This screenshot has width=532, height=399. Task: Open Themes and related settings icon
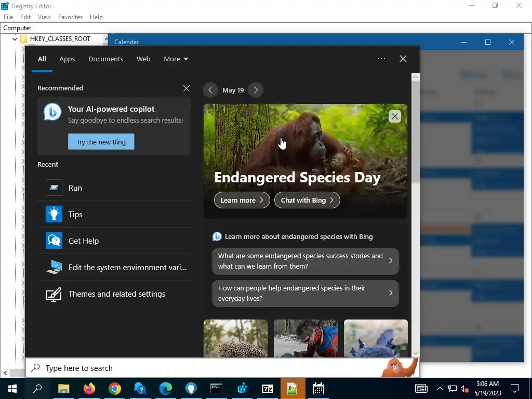coord(54,294)
